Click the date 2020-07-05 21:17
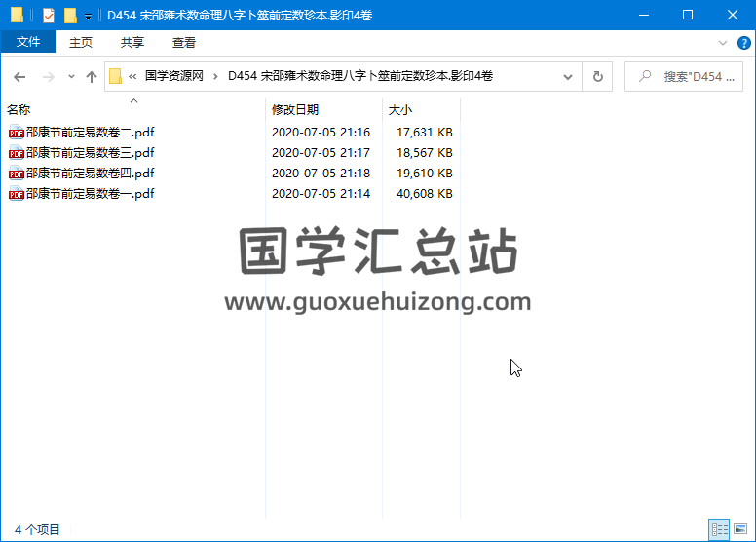 [321, 152]
